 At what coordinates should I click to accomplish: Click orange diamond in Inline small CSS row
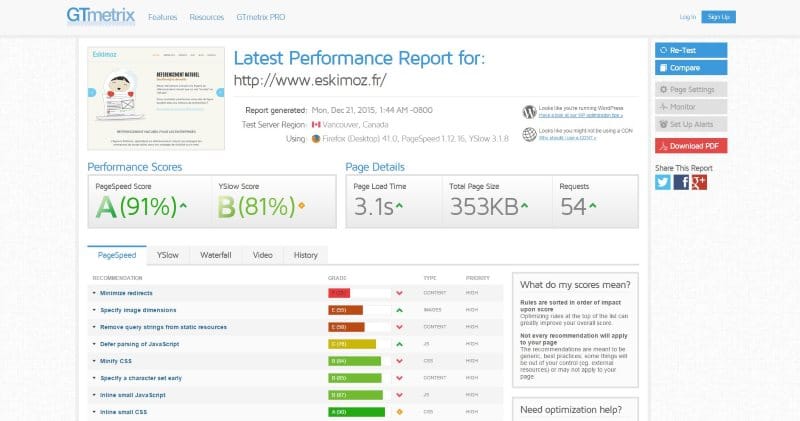tap(399, 412)
